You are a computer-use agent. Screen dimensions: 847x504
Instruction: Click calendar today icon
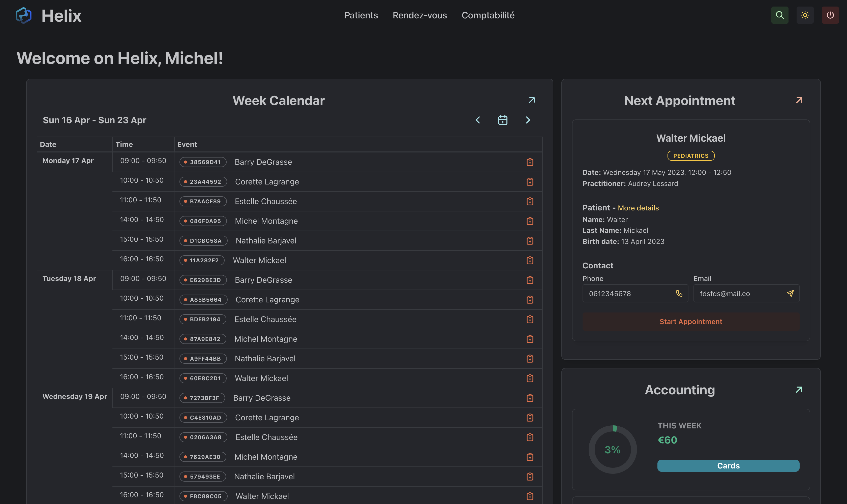pyautogui.click(x=502, y=120)
